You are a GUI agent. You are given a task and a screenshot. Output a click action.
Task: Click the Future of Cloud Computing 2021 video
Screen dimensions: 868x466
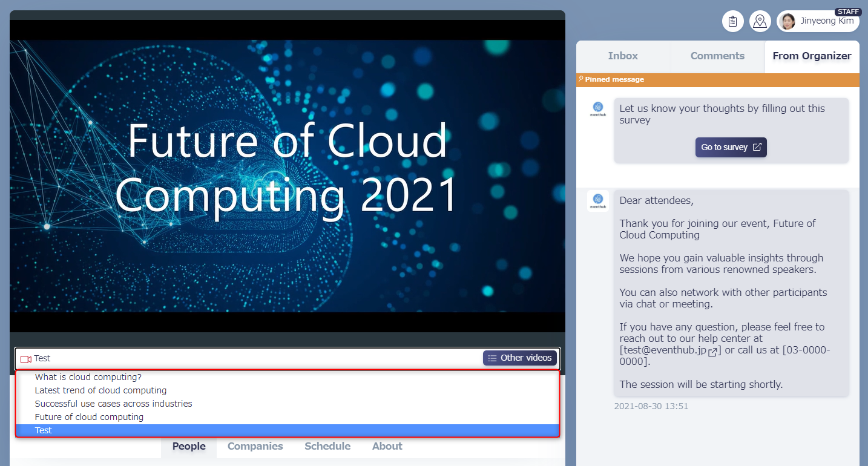tap(288, 176)
